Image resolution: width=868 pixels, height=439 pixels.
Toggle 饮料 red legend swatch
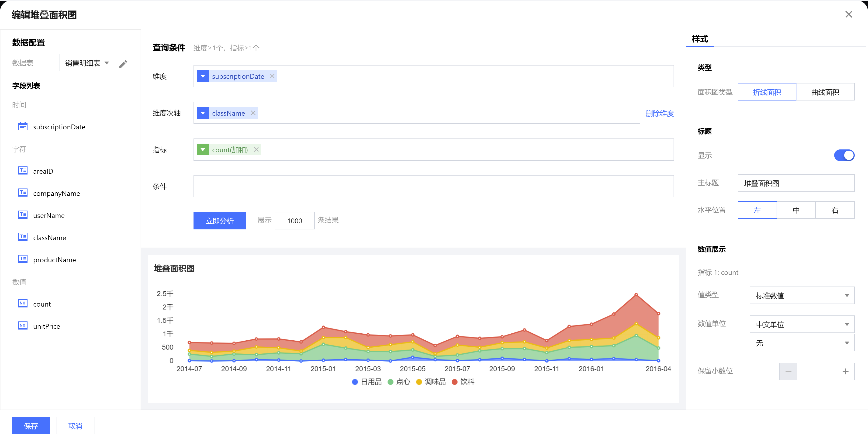click(455, 382)
